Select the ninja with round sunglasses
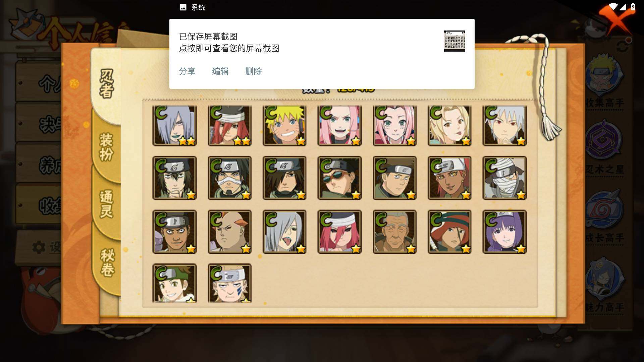 339,178
